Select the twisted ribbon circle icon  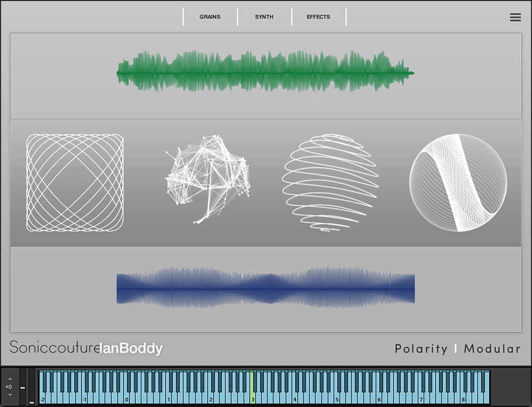458,182
